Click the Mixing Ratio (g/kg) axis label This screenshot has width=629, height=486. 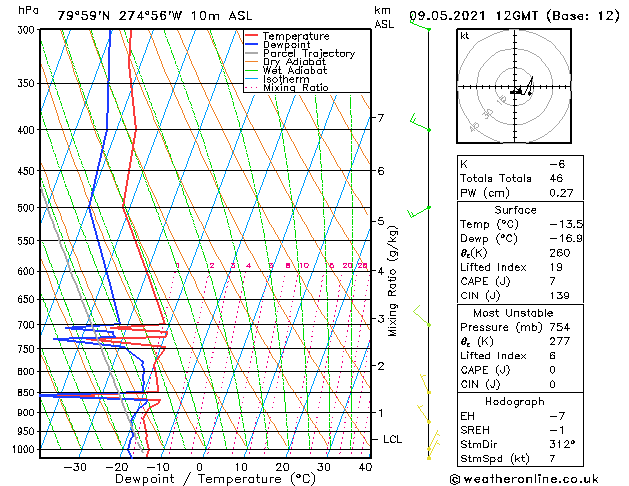tap(392, 281)
